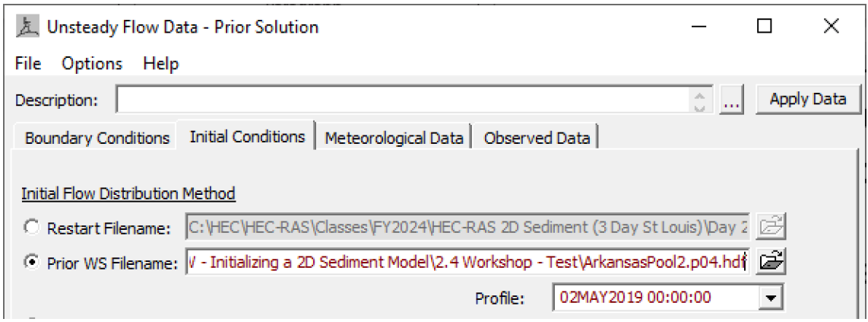Select the Restart Filename radio button
The height and width of the screenshot is (322, 868).
click(32, 228)
